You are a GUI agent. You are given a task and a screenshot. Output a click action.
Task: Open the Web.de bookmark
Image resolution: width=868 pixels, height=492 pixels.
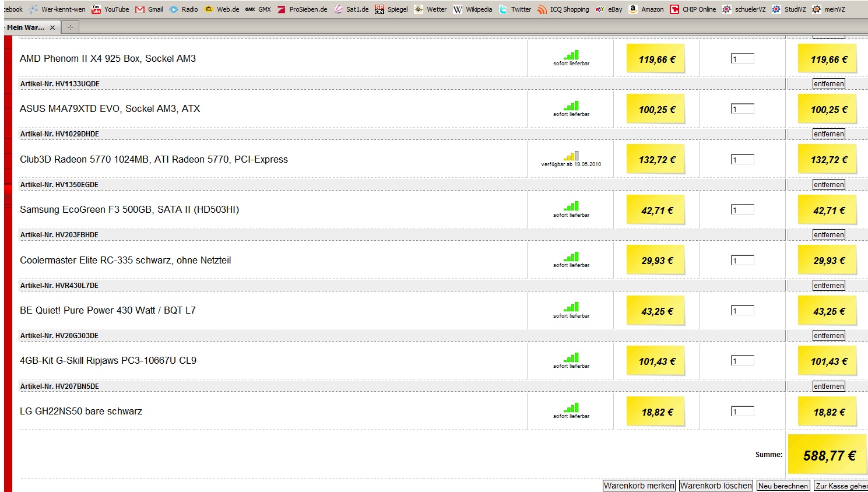222,9
